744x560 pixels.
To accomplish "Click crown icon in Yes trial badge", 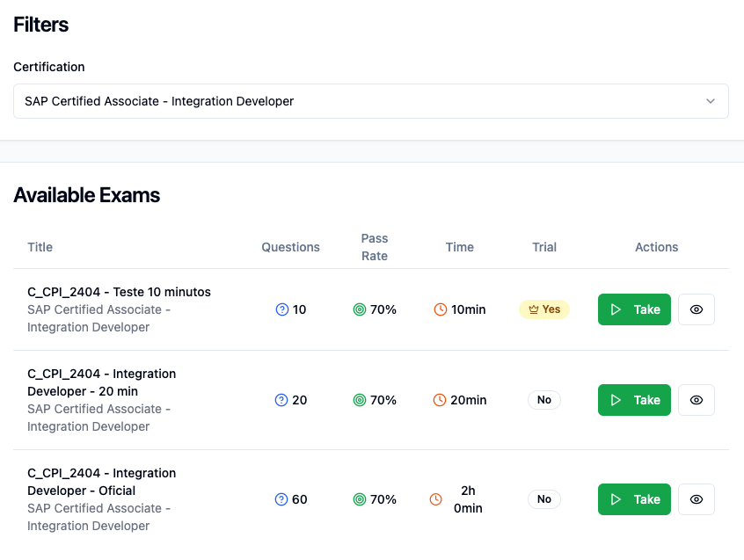I will pos(533,309).
